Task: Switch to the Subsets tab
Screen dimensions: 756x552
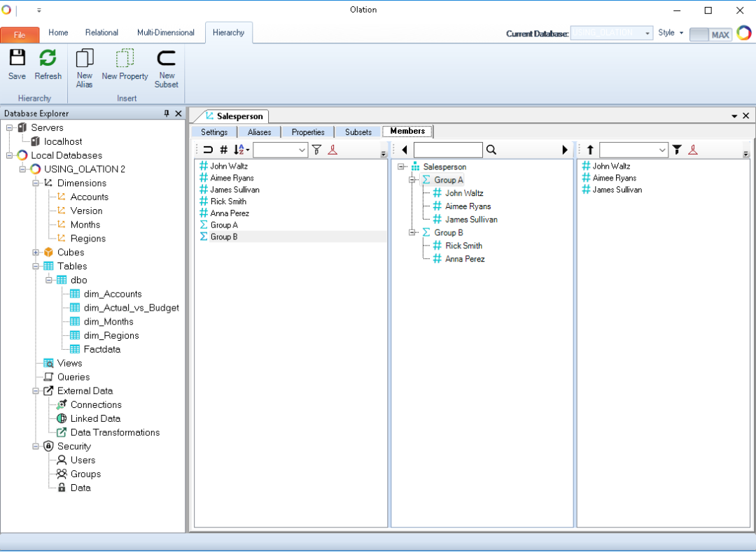Action: click(x=358, y=132)
